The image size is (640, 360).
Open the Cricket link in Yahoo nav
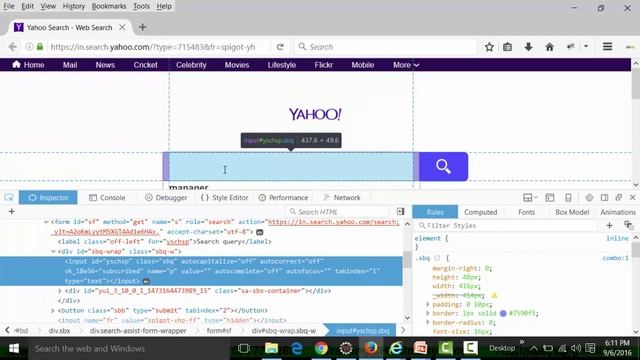point(145,65)
